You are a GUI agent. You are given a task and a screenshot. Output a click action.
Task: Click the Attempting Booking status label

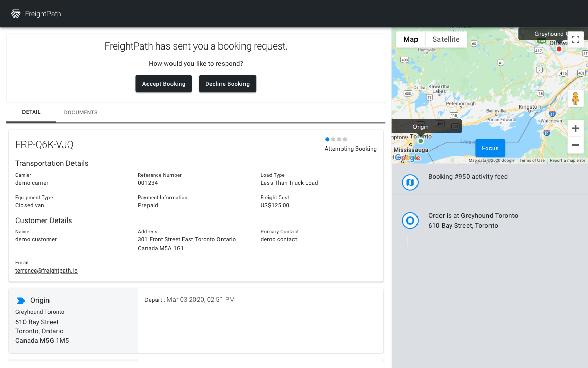tap(350, 149)
